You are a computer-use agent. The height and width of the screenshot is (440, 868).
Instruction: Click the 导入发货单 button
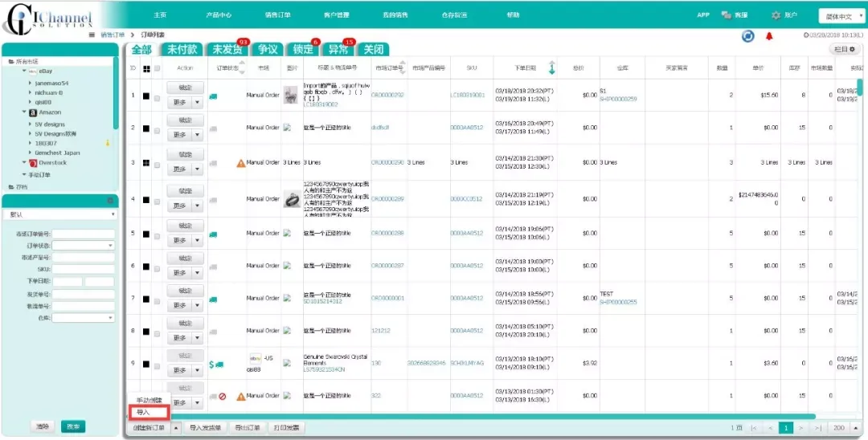(206, 427)
